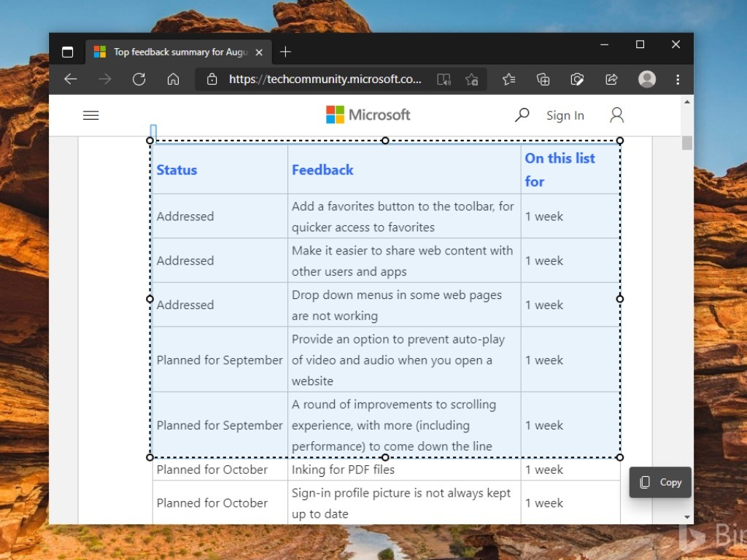Launch the Web capture tool
Screen dimensions: 747x560
577,79
